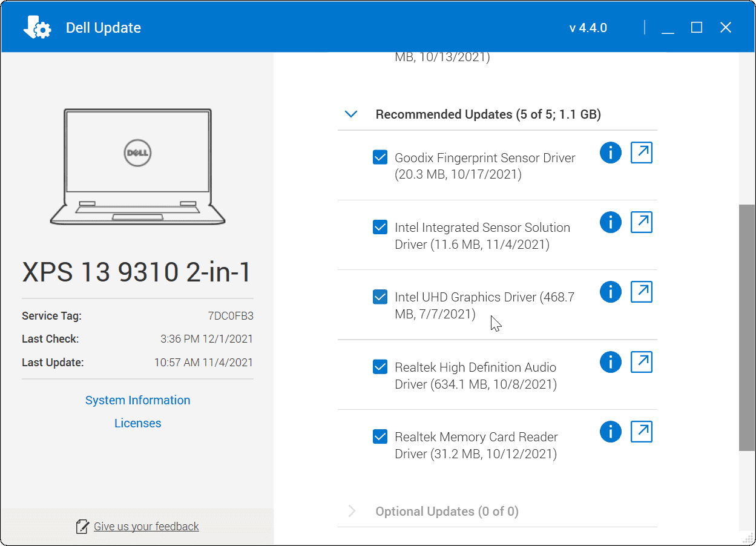The height and width of the screenshot is (546, 756).
Task: Open external page for Goodix Fingerprint Sensor Driver
Action: click(641, 153)
